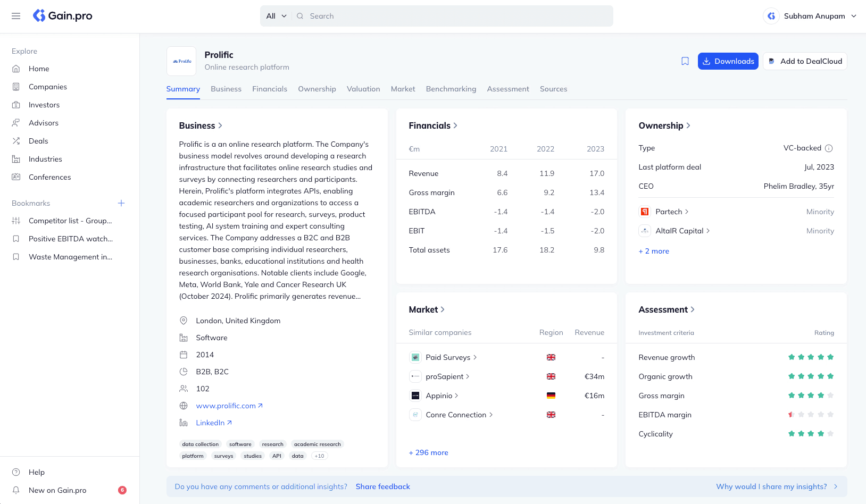Click Share feedback link
866x504 pixels.
(x=383, y=486)
